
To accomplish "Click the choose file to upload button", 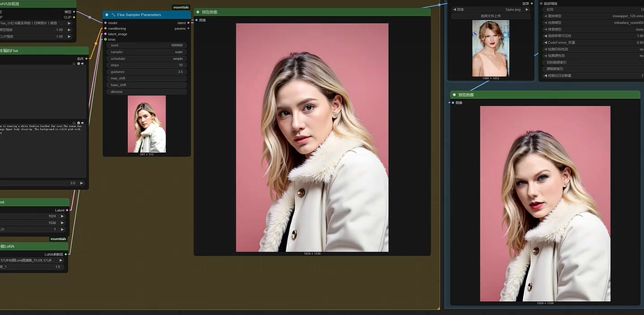I will coord(491,16).
